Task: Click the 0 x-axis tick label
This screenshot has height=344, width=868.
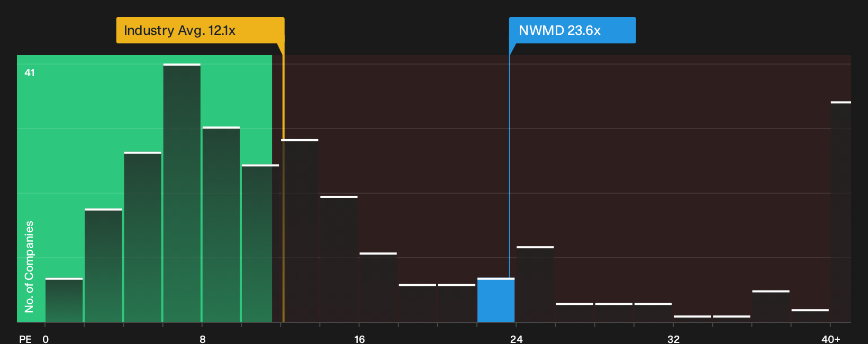Action: 46,339
